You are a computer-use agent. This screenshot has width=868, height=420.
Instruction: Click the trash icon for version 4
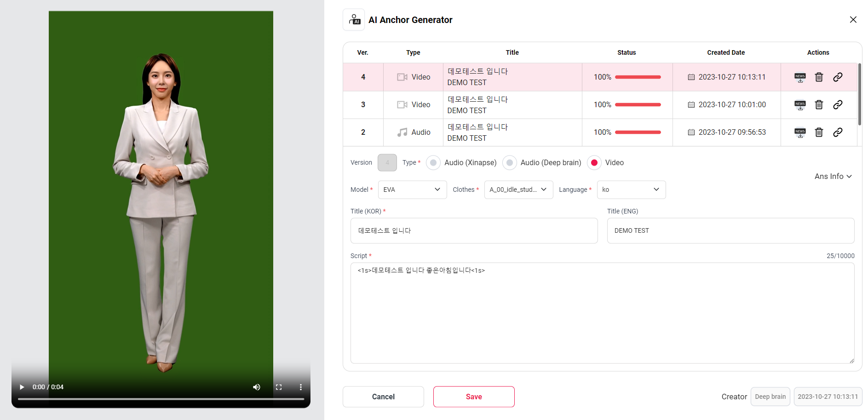[819, 77]
